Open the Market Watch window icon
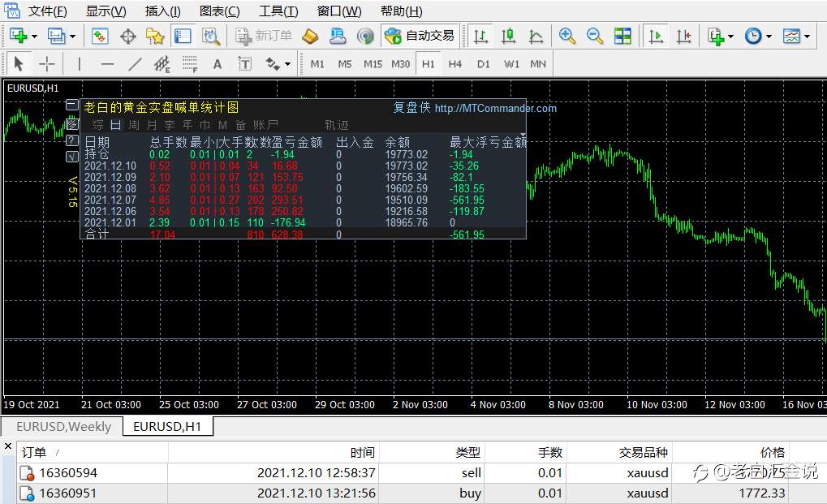This screenshot has height=504, width=827. pos(100,36)
